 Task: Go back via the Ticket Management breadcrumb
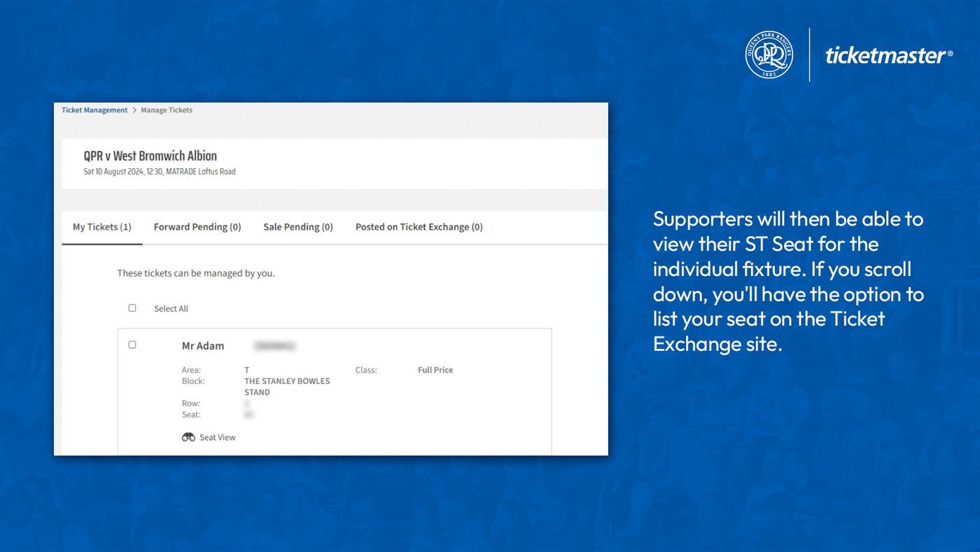click(x=94, y=110)
